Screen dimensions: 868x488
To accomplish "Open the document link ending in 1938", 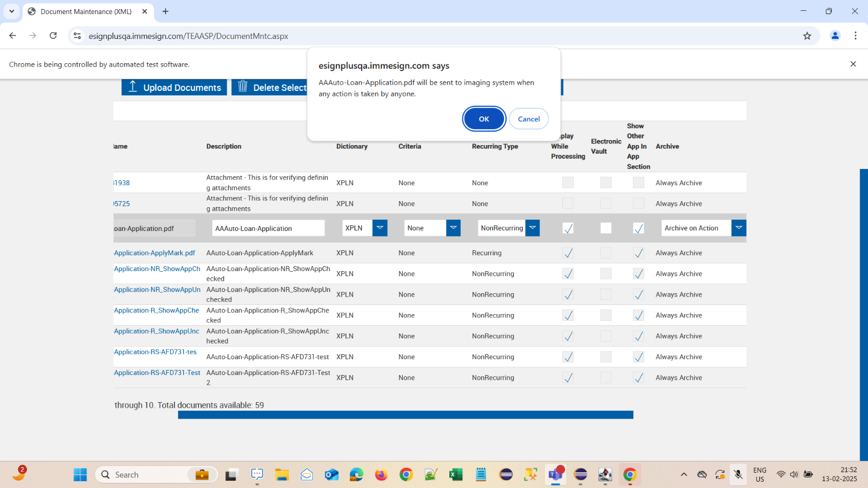I will (x=121, y=183).
